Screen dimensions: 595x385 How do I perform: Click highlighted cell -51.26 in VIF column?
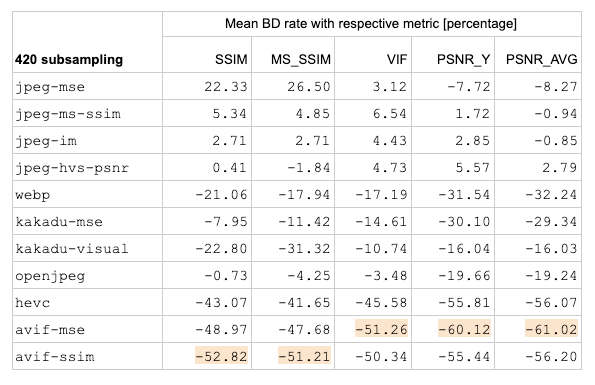click(381, 329)
